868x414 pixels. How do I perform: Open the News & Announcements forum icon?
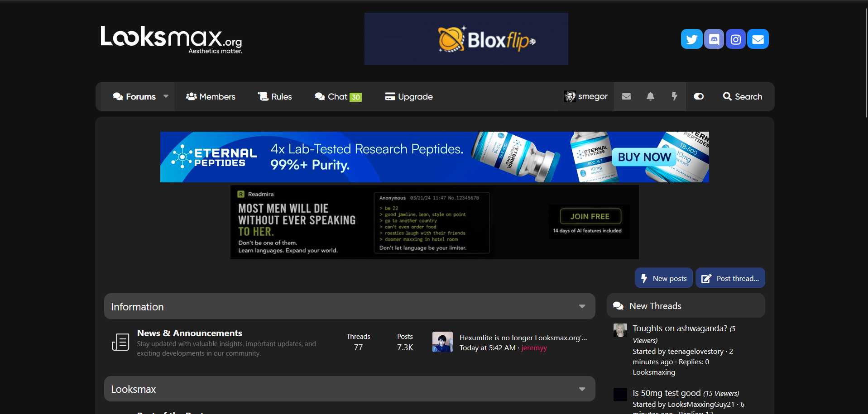[120, 342]
